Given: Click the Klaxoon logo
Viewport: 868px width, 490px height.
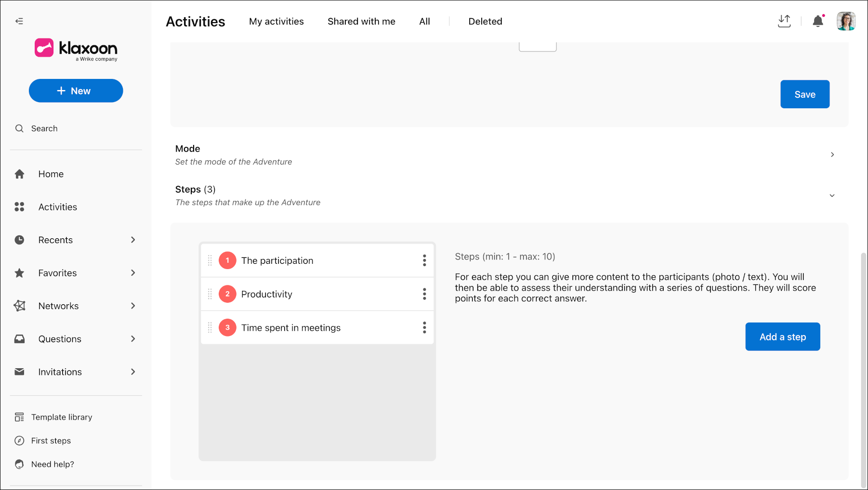Looking at the screenshot, I should pos(76,49).
